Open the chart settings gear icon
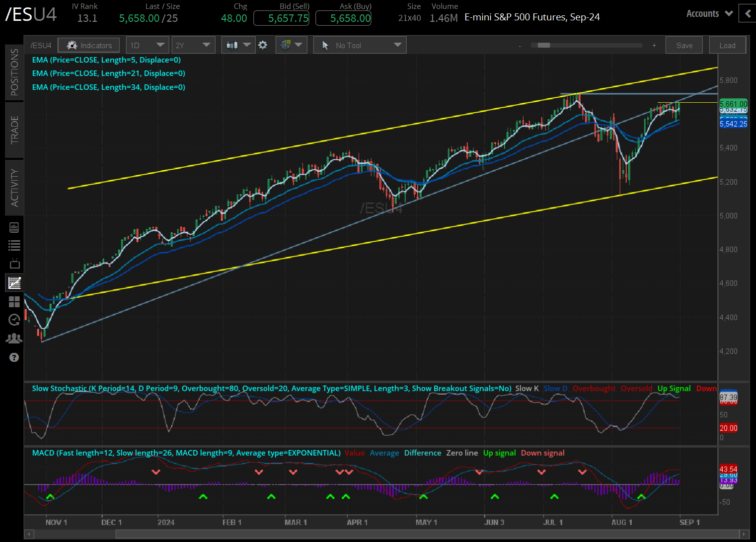756x542 pixels. (263, 45)
